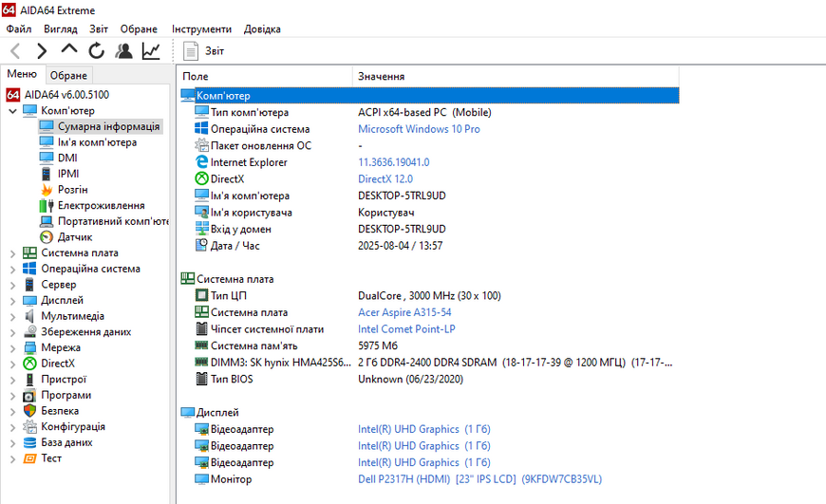Select the highlighted Комп'ютер group row
The width and height of the screenshot is (826, 504).
click(x=430, y=95)
